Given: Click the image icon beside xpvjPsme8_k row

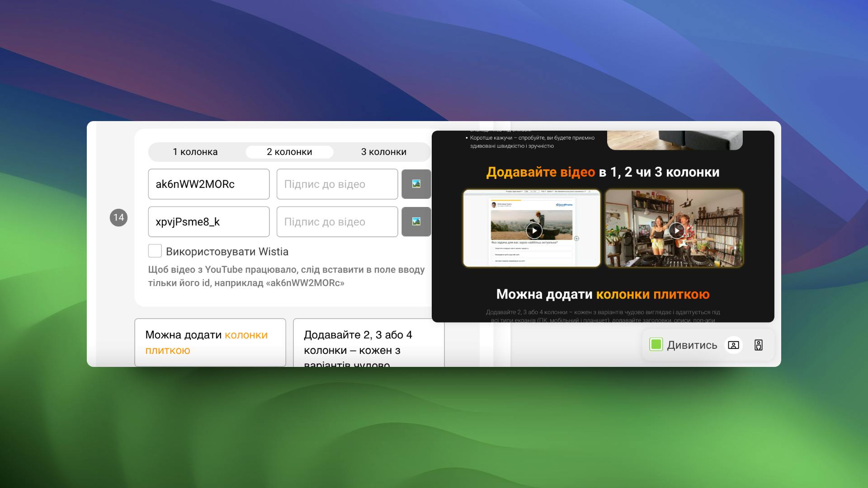Looking at the screenshot, I should (416, 221).
